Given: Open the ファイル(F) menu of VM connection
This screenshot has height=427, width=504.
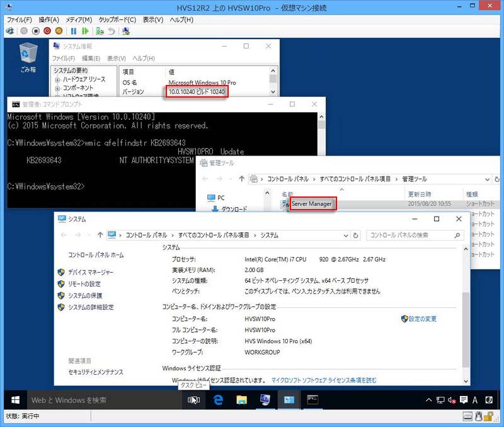Looking at the screenshot, I should click(20, 20).
